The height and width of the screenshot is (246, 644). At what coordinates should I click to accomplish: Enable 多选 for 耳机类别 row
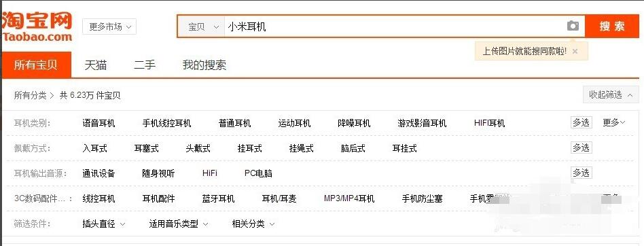click(581, 122)
